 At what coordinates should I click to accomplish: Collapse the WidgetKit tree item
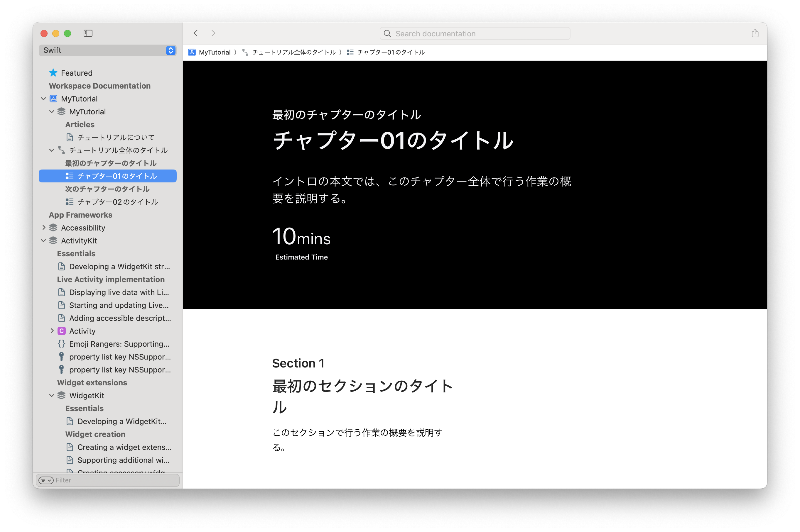(52, 395)
